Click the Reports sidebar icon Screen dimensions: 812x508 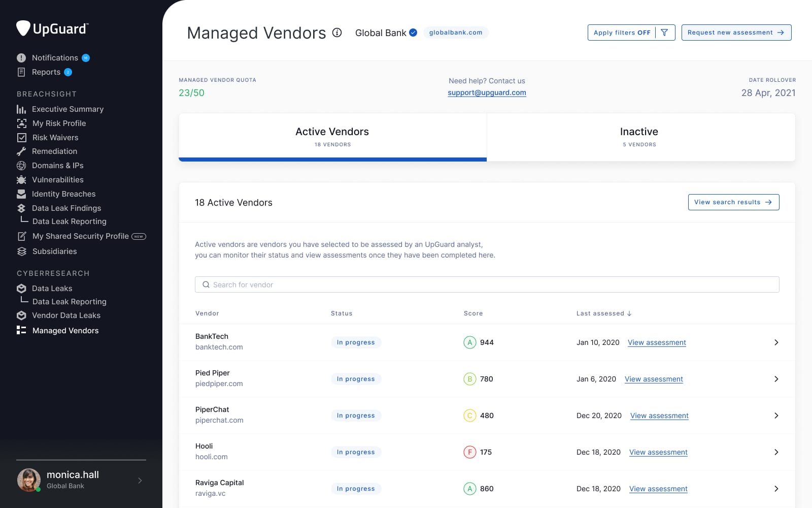(x=21, y=72)
